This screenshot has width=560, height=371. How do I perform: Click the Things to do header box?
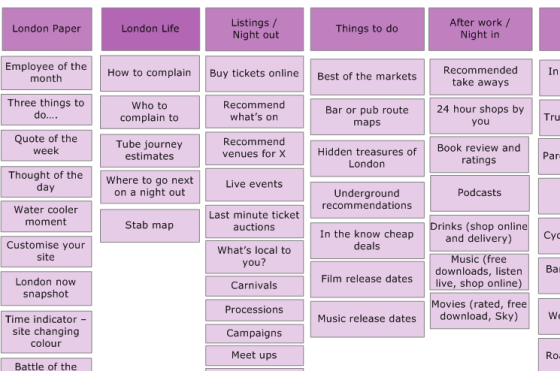(367, 29)
